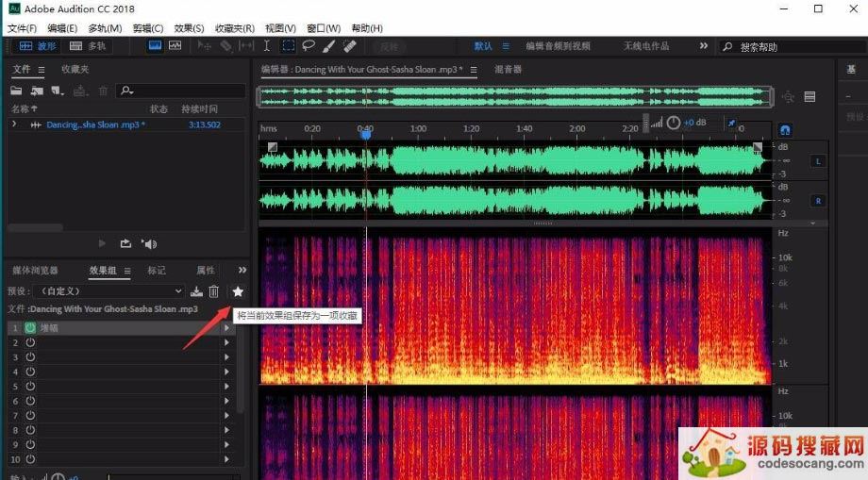The height and width of the screenshot is (480, 868).
Task: Toggle power button on effect slot 2
Action: coord(29,342)
